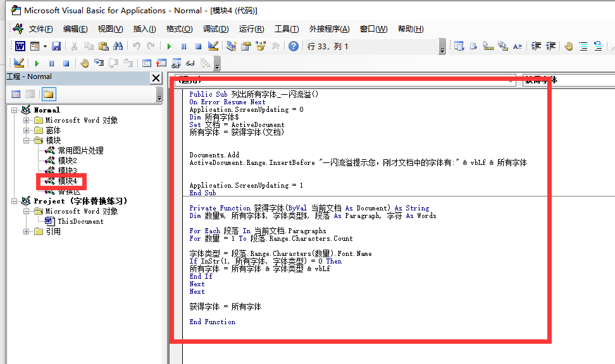Toggle Folders view in project panel
The height and width of the screenshot is (364, 615).
49,94
